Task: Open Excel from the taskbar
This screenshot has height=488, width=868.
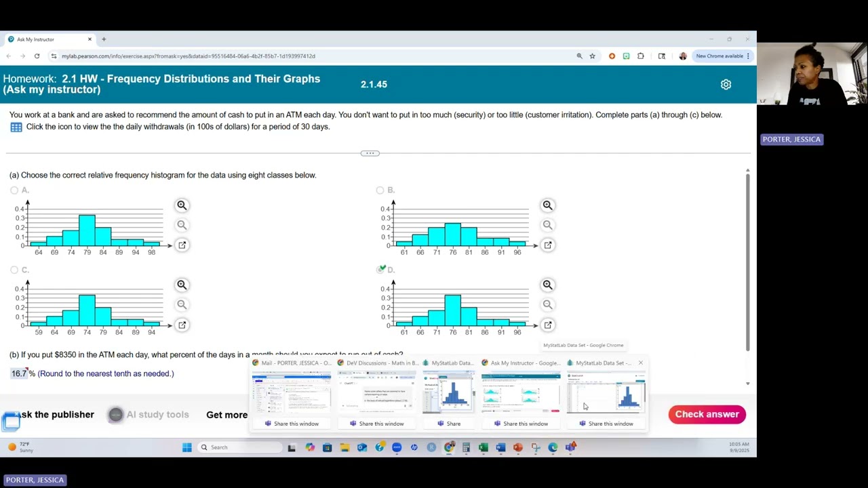Action: pos(483,447)
